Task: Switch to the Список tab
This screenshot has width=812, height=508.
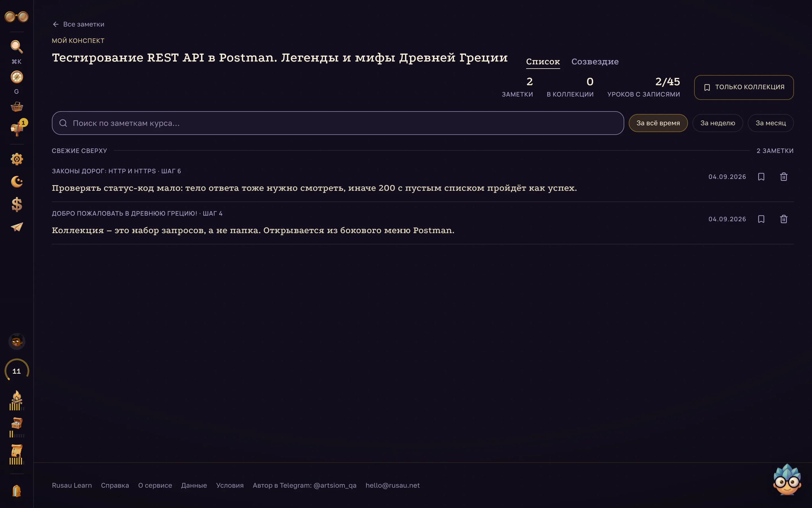Action: tap(542, 62)
